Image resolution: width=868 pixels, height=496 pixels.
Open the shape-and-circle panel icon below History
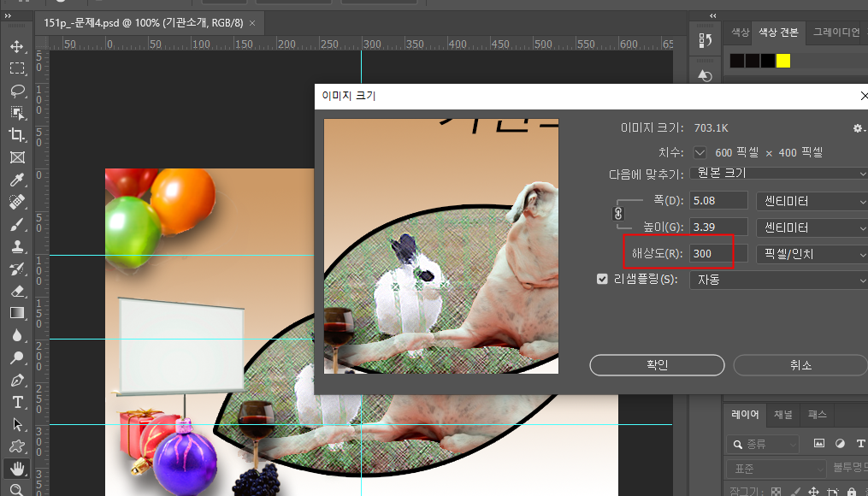[706, 75]
